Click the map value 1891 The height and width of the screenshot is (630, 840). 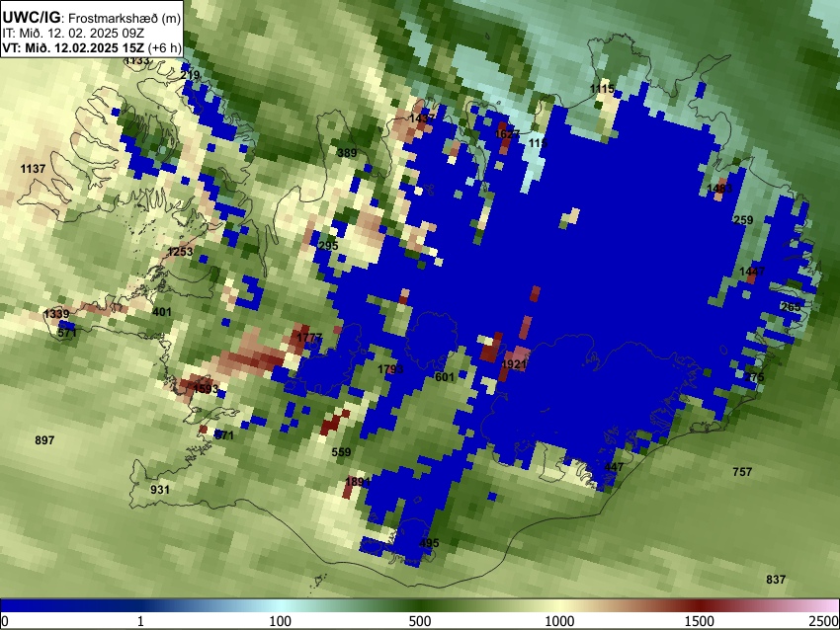[x=358, y=482]
